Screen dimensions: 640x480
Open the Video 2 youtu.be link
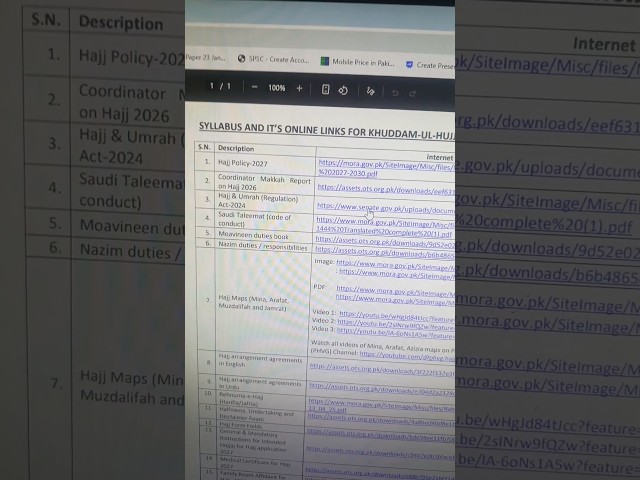(396, 324)
